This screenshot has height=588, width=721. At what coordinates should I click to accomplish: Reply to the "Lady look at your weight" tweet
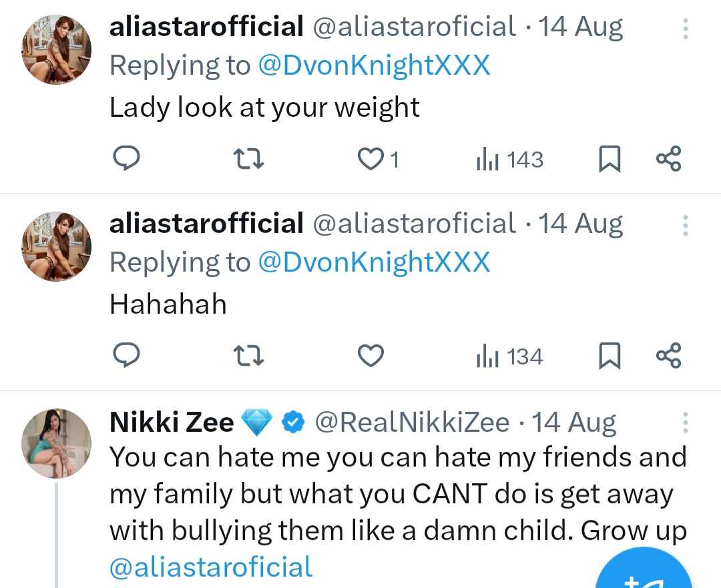tap(125, 159)
